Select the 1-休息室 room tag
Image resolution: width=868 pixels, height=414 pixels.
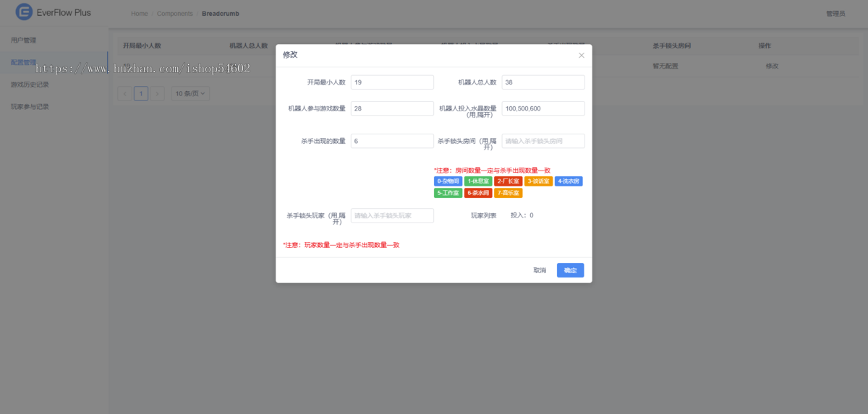pos(478,181)
